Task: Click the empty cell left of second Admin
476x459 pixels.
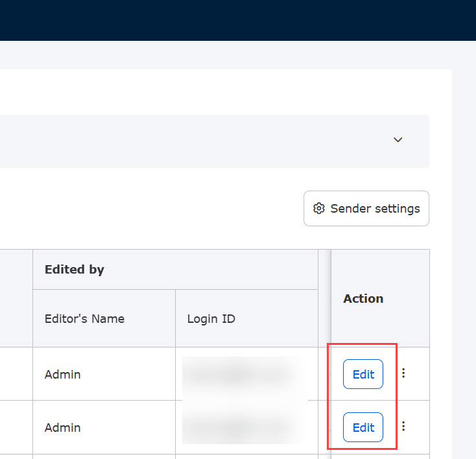Action: pos(16,427)
